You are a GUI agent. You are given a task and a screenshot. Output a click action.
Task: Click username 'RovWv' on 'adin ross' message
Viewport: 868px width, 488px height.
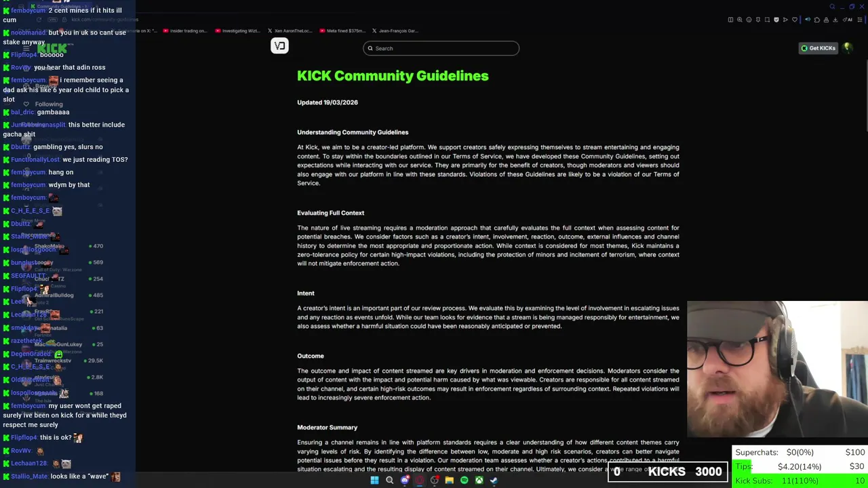coord(20,68)
